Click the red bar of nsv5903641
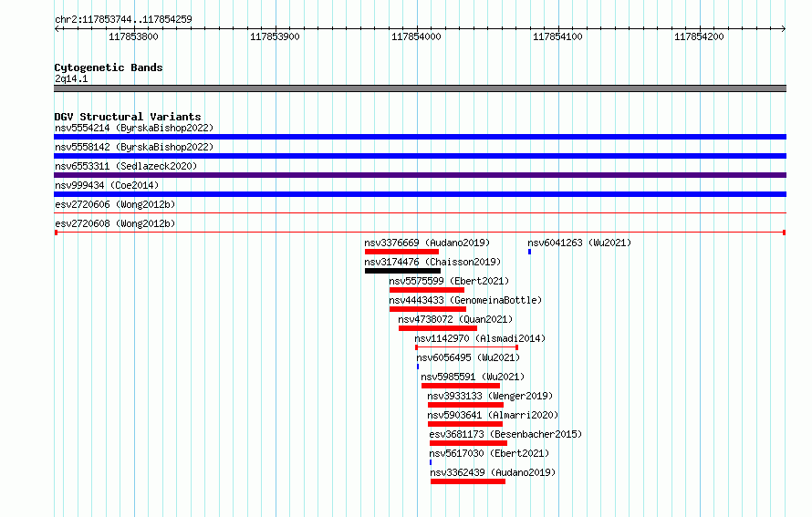Image resolution: width=812 pixels, height=517 pixels. coord(465,424)
